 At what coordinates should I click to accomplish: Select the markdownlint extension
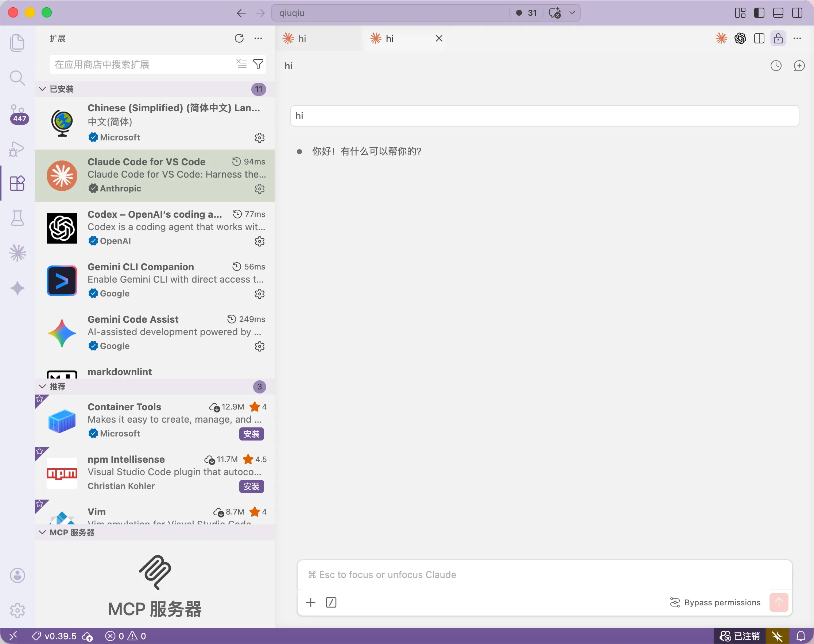(x=155, y=369)
